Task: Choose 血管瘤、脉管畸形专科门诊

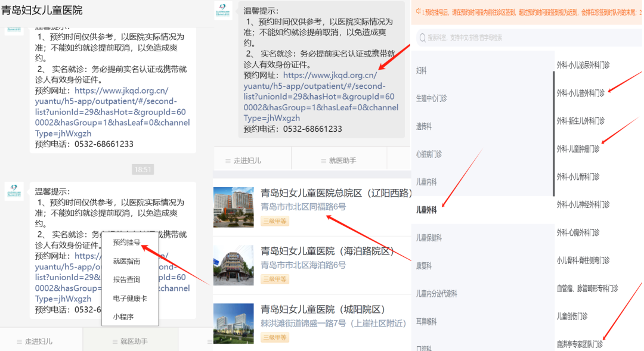Action: (587, 288)
